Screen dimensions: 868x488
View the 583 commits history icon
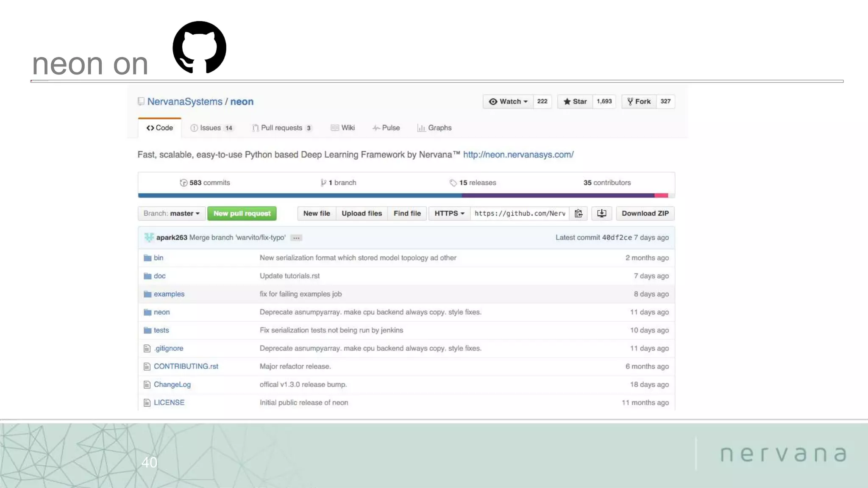[x=184, y=183]
